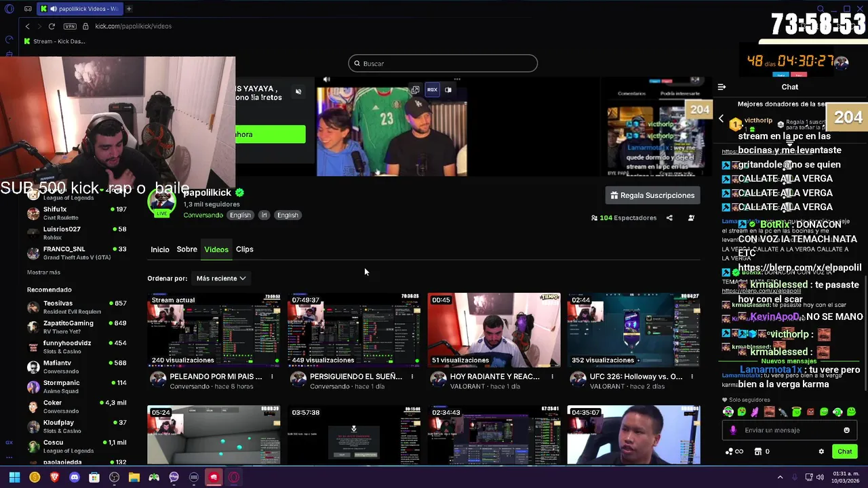Open Shifu1x channel in sidebar

tap(77, 213)
